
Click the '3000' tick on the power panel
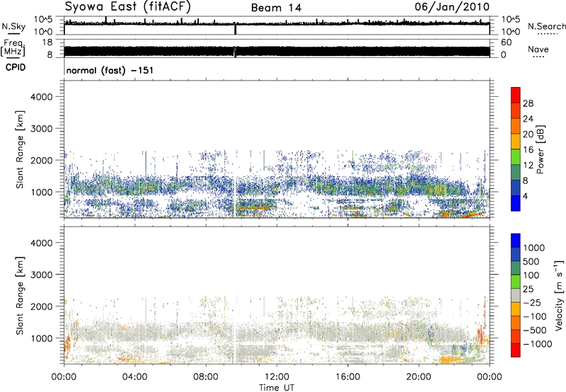41,129
